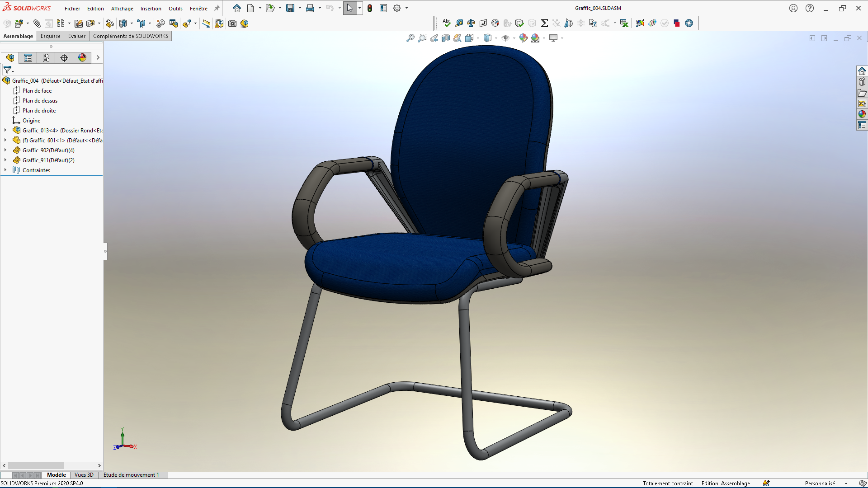Print the document with the printer icon
The image size is (868, 488).
pyautogui.click(x=310, y=8)
